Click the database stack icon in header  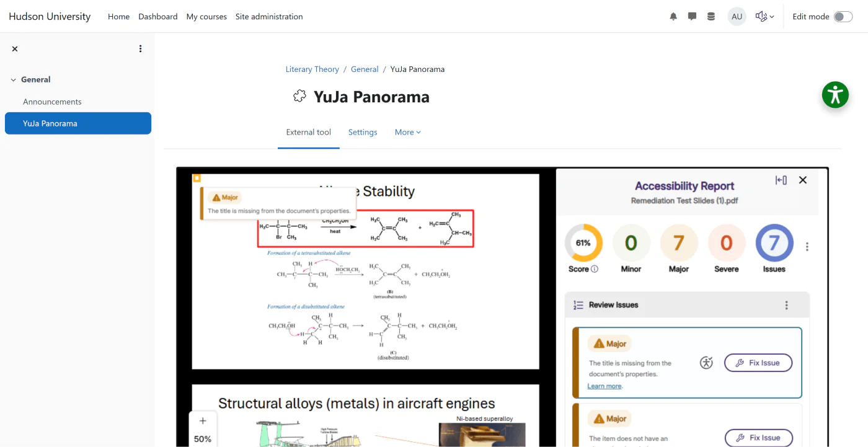(x=711, y=17)
